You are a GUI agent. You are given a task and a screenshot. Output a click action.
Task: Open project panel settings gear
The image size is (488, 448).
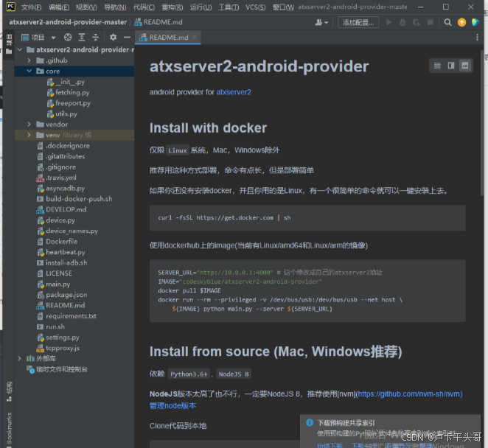(x=113, y=38)
